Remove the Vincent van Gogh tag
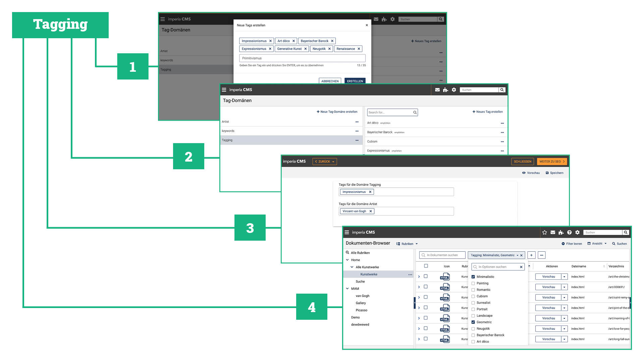644x362 pixels. (371, 212)
